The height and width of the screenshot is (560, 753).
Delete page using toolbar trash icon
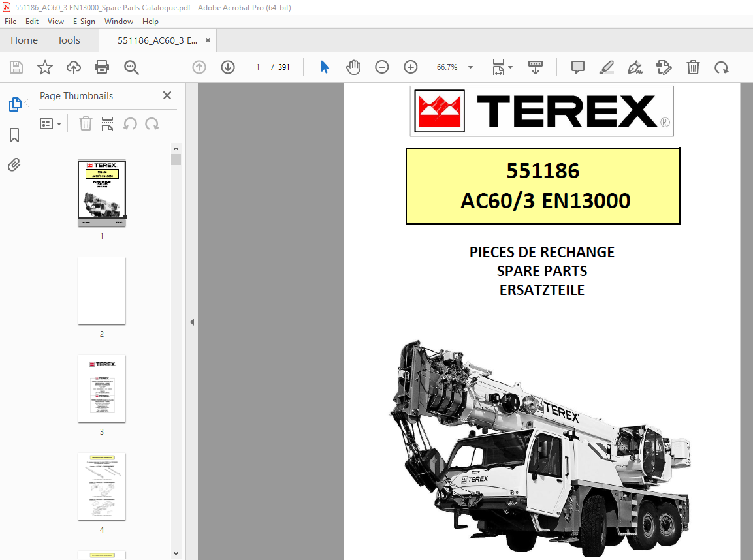tap(693, 67)
